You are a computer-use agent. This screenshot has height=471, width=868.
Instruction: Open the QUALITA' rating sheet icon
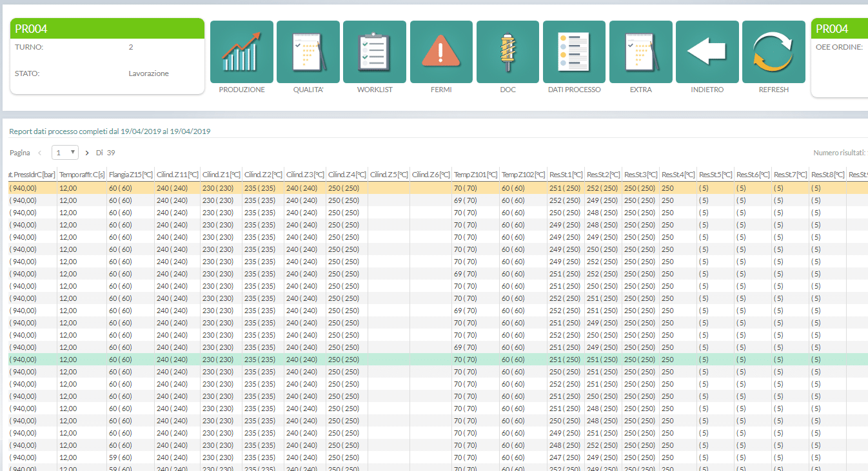(x=308, y=52)
